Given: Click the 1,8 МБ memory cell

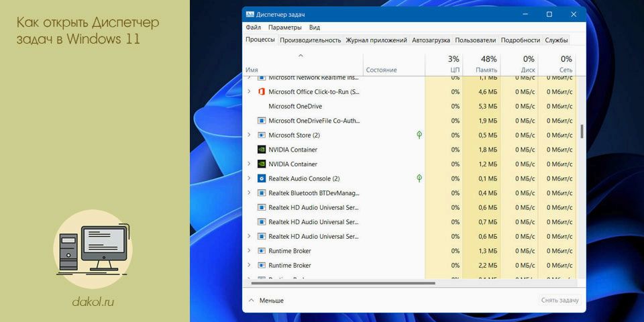Looking at the screenshot, I should 482,150.
